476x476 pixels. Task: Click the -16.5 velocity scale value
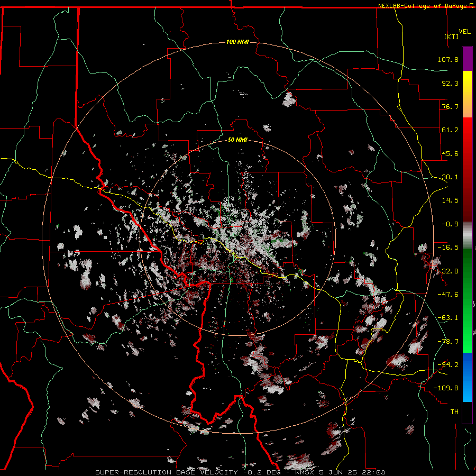click(448, 248)
